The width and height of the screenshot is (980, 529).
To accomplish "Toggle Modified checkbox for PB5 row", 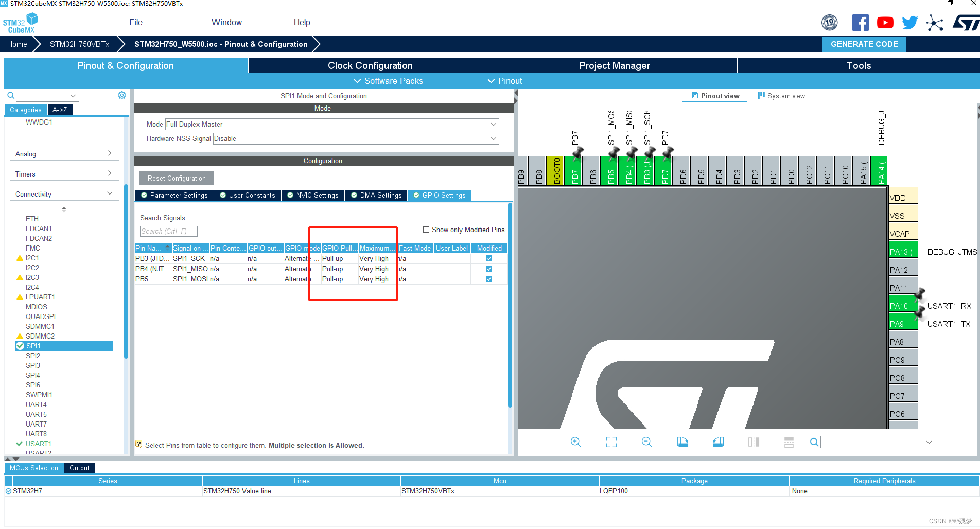I will point(489,279).
